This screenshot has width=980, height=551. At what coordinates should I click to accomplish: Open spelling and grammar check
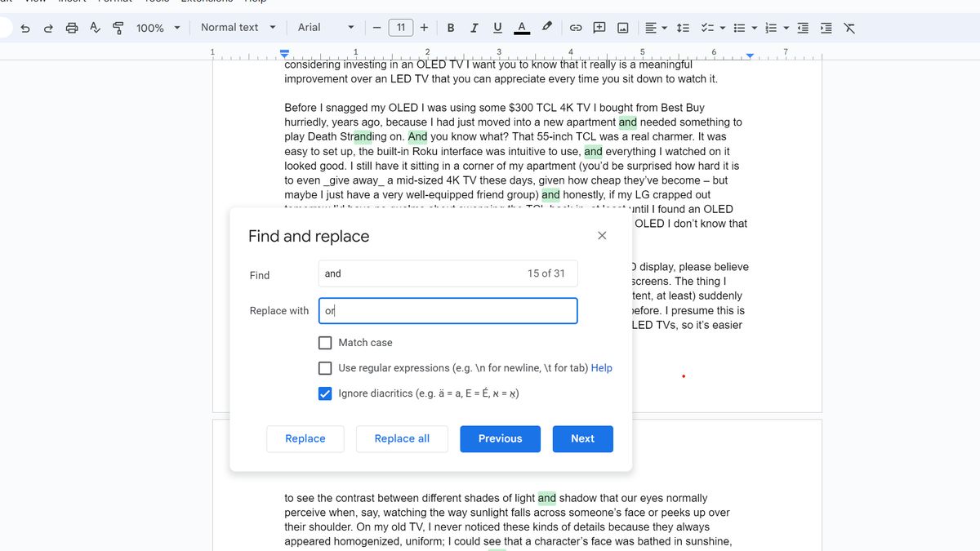[x=95, y=27]
